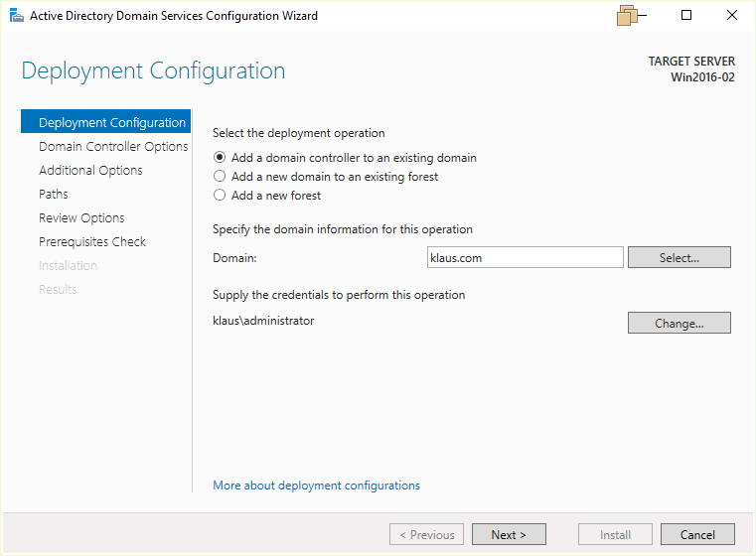The height and width of the screenshot is (556, 756).
Task: Click the Next button
Action: pos(509,535)
